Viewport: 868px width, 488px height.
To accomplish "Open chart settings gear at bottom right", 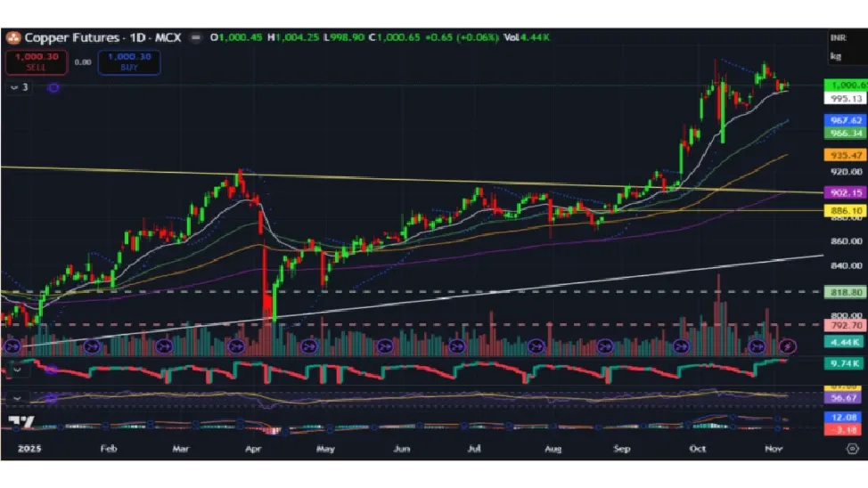I will pyautogui.click(x=851, y=449).
